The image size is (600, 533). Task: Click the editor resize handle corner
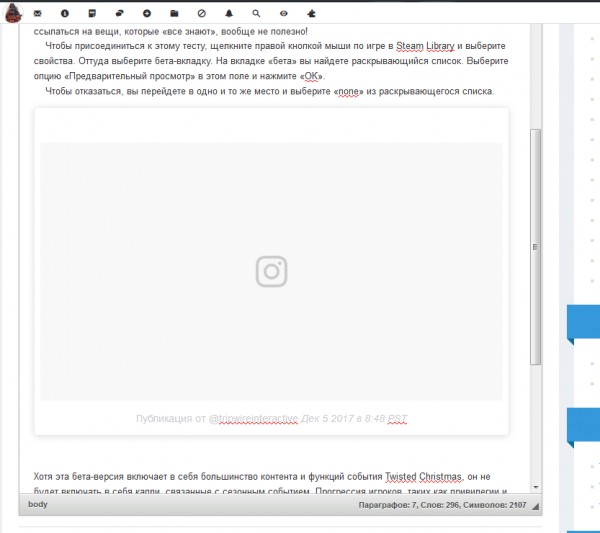(x=536, y=506)
